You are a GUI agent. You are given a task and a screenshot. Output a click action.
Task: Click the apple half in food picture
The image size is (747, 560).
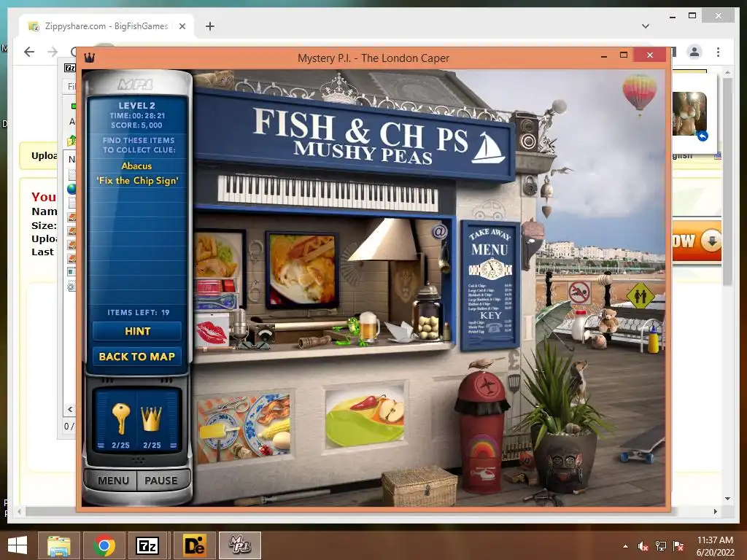pyautogui.click(x=391, y=411)
